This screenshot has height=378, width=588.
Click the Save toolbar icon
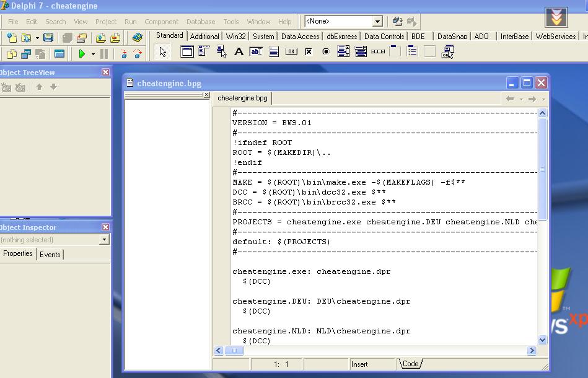coord(48,38)
